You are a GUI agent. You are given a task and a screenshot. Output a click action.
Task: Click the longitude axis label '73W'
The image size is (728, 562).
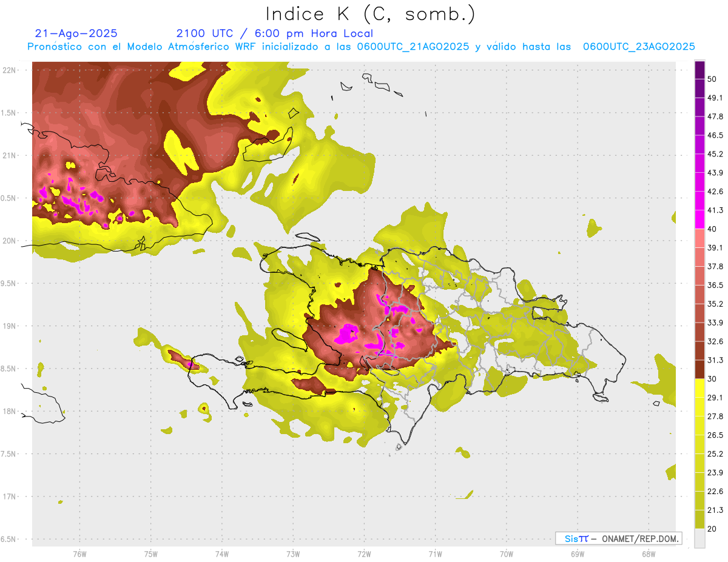click(x=293, y=554)
